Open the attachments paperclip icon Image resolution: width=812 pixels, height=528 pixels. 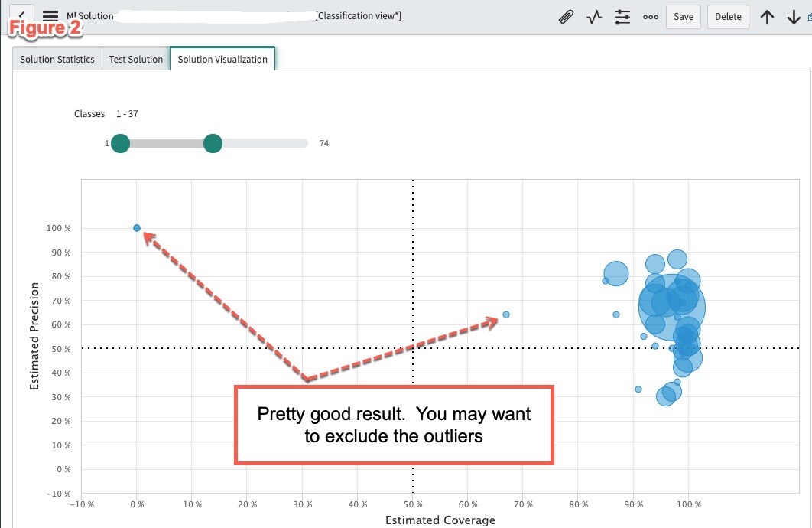(566, 16)
